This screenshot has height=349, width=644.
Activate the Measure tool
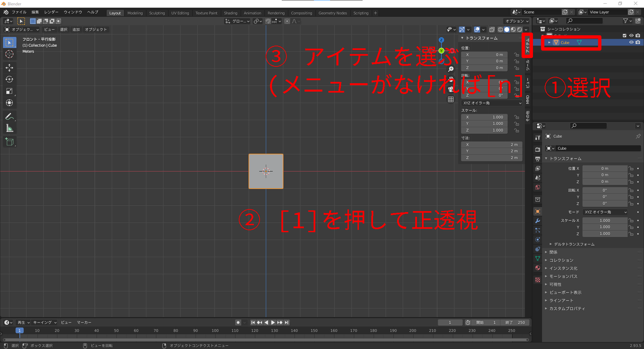click(9, 128)
